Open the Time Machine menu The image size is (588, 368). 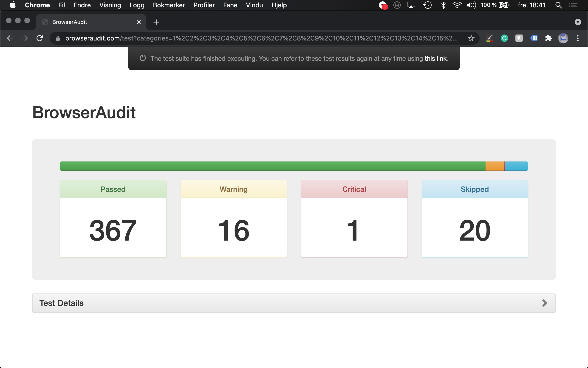(427, 5)
